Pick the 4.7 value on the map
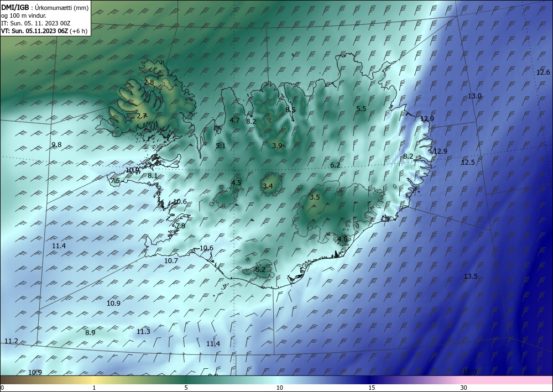Image resolution: width=553 pixels, height=392 pixels. (234, 120)
